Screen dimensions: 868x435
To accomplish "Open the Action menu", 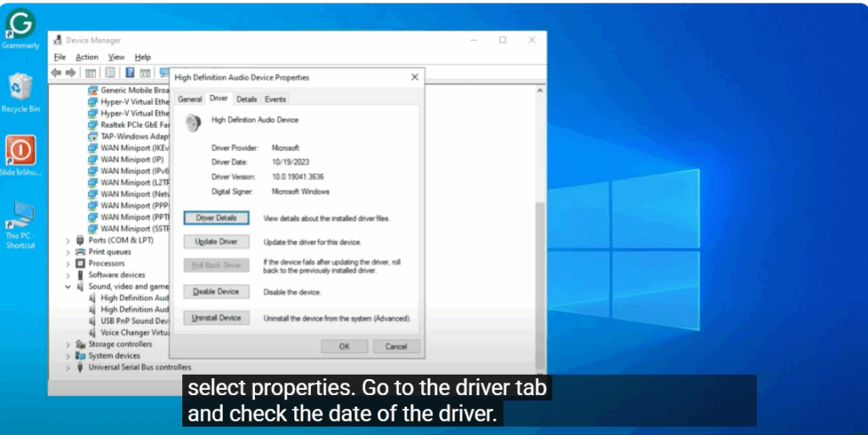I will pos(87,57).
